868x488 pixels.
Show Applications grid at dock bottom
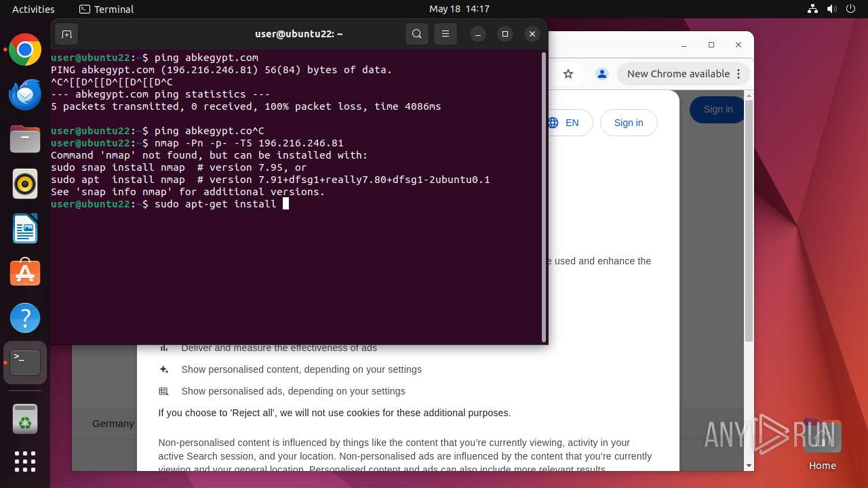[x=25, y=462]
